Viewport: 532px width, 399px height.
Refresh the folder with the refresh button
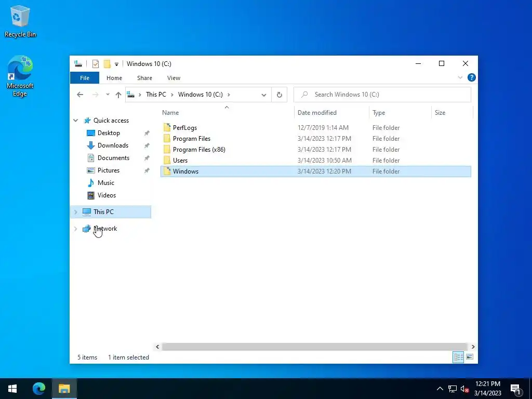(x=279, y=95)
